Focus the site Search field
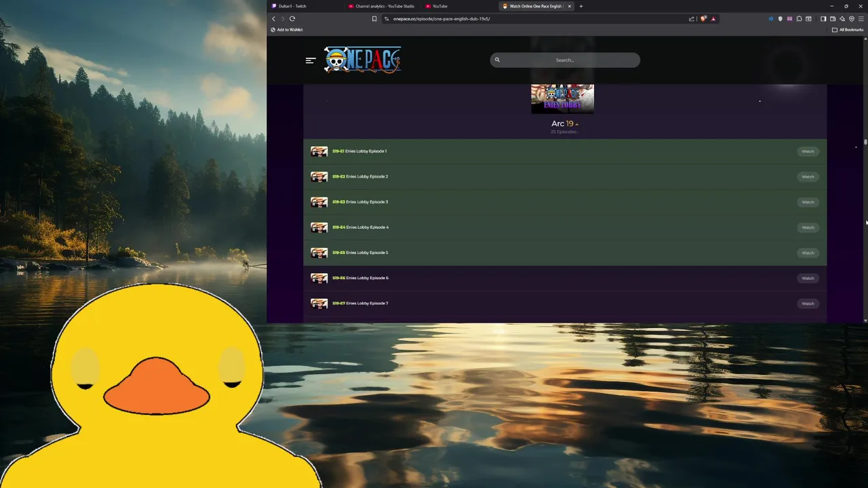The image size is (868, 488). (565, 60)
